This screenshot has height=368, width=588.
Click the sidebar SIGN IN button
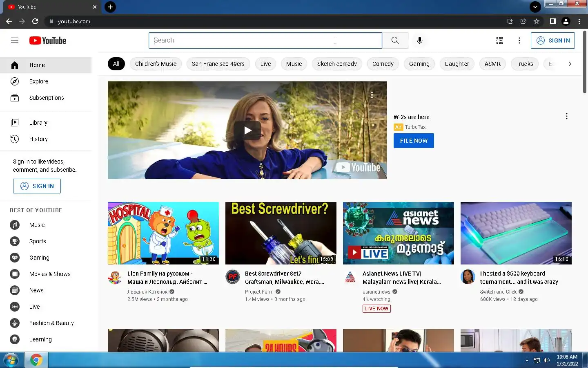[37, 186]
